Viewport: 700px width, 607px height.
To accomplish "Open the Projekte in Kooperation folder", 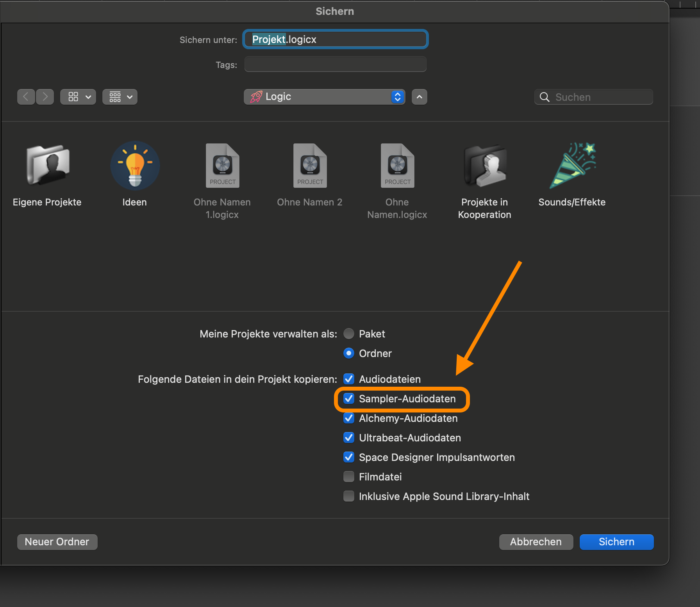I will pos(485,165).
